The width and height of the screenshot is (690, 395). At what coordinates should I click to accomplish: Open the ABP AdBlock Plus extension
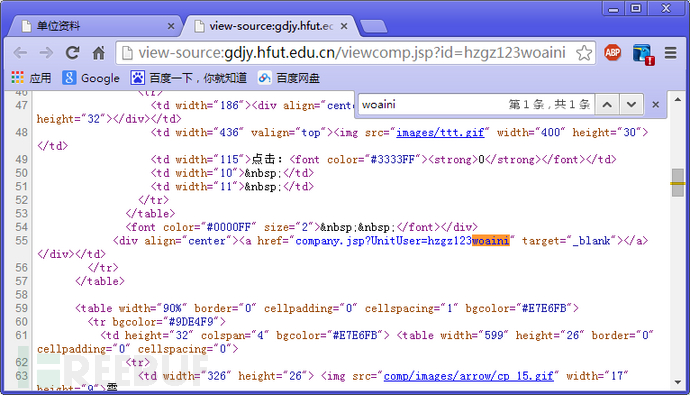613,53
